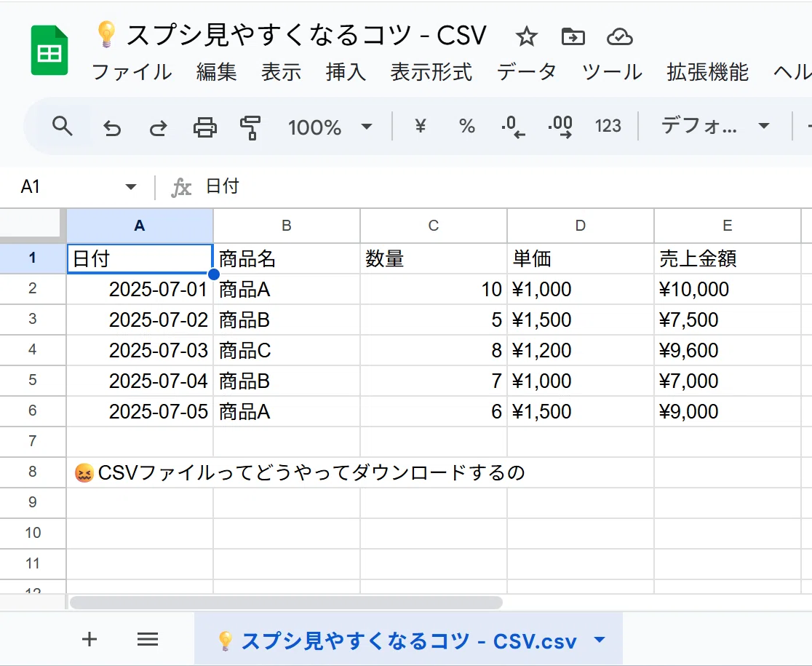Open the Google Sheets home icon
The width and height of the screenshot is (812, 666).
coord(49,50)
